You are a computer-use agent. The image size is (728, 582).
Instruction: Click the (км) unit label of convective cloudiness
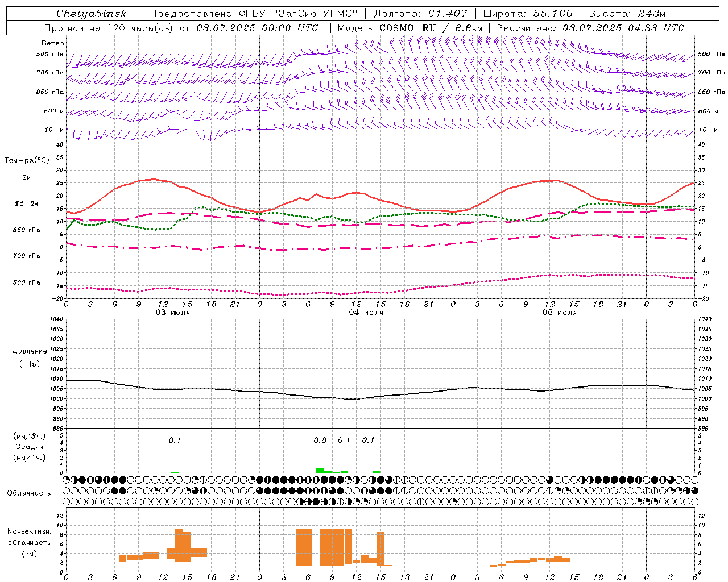30,553
